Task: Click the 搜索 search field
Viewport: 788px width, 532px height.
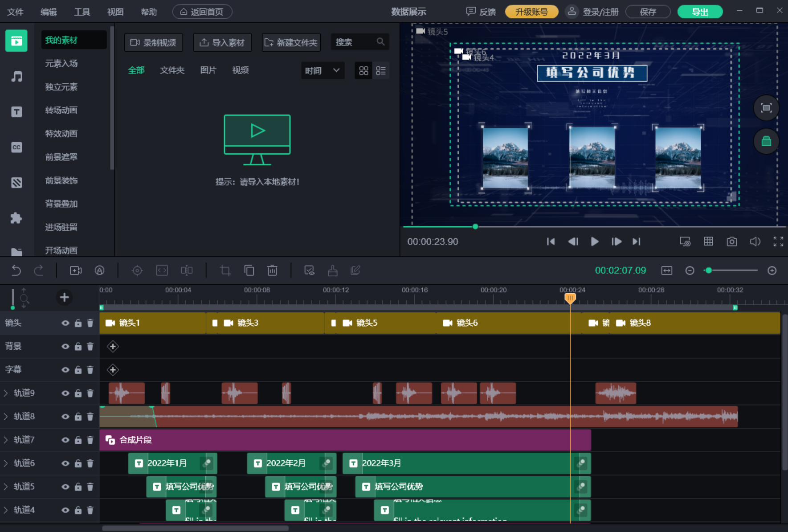Action: pos(360,42)
